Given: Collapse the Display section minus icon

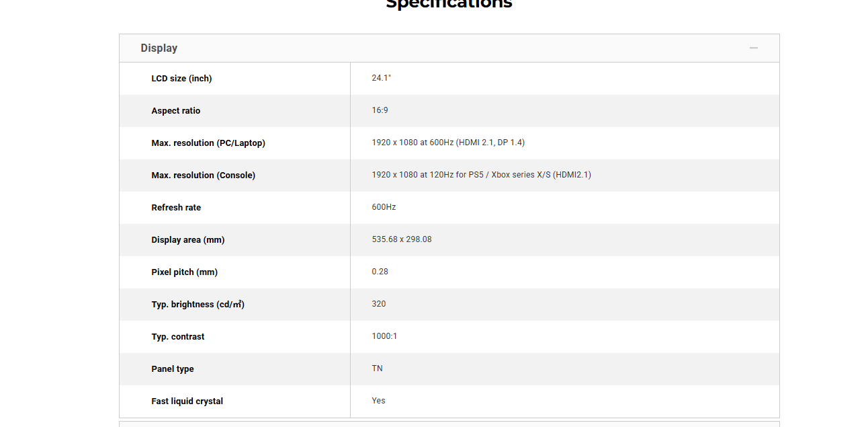Looking at the screenshot, I should tap(753, 48).
